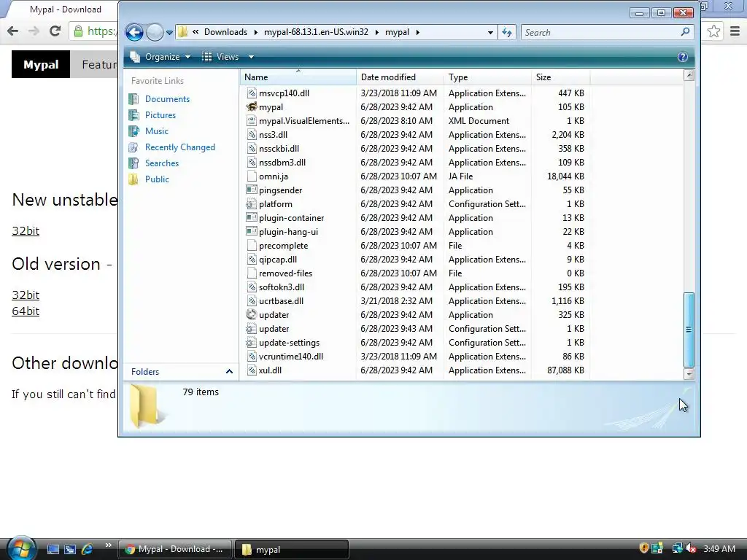The image size is (747, 560).
Task: Select the nssckbi.dll file name
Action: coord(279,149)
